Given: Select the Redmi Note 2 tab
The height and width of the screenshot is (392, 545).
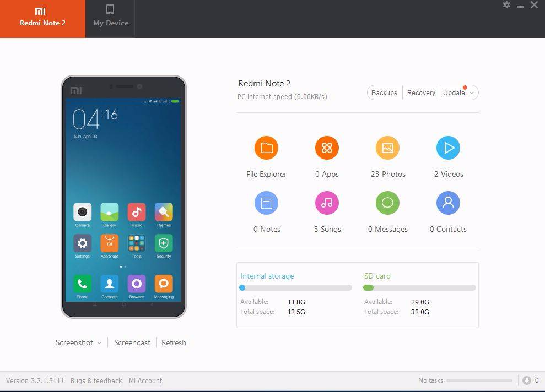Looking at the screenshot, I should 42,18.
